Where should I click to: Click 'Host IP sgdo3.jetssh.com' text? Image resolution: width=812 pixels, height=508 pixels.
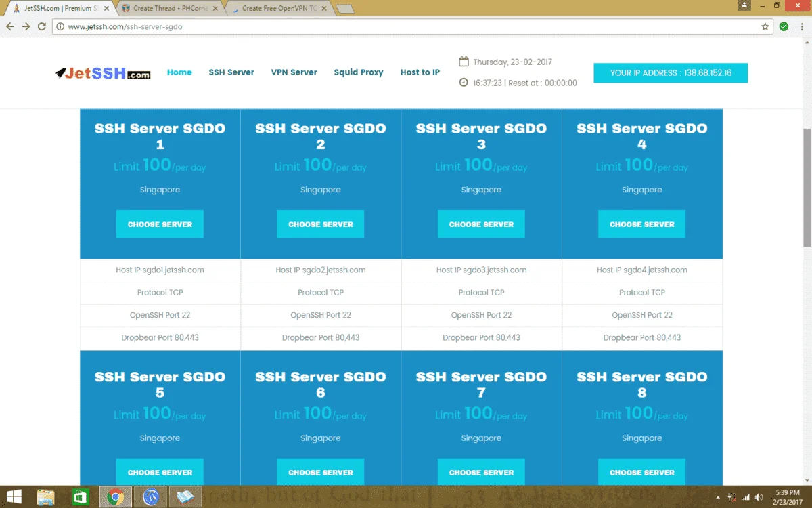click(481, 270)
